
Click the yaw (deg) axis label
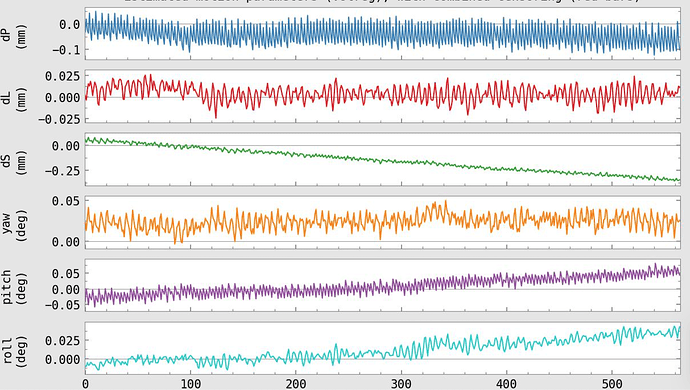13,225
